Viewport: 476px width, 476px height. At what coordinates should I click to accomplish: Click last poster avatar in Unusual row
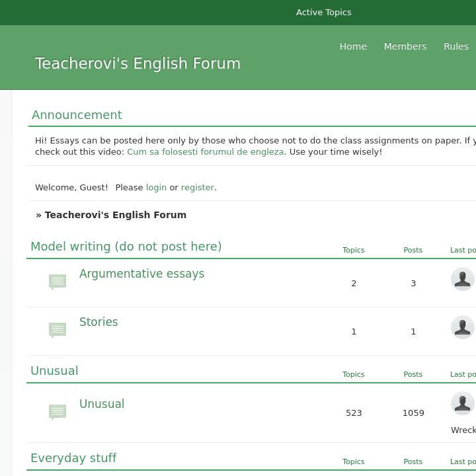pyautogui.click(x=462, y=403)
